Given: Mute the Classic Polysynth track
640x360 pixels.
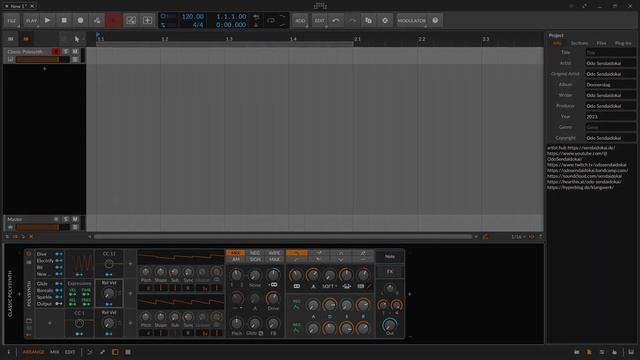Looking at the screenshot, I should click(x=75, y=51).
